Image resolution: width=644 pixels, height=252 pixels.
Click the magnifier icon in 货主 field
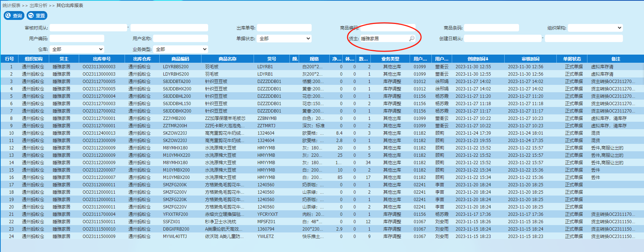tap(411, 38)
